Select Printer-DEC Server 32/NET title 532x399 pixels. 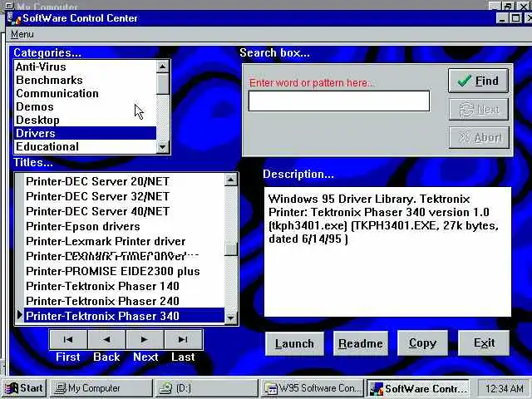[124, 196]
